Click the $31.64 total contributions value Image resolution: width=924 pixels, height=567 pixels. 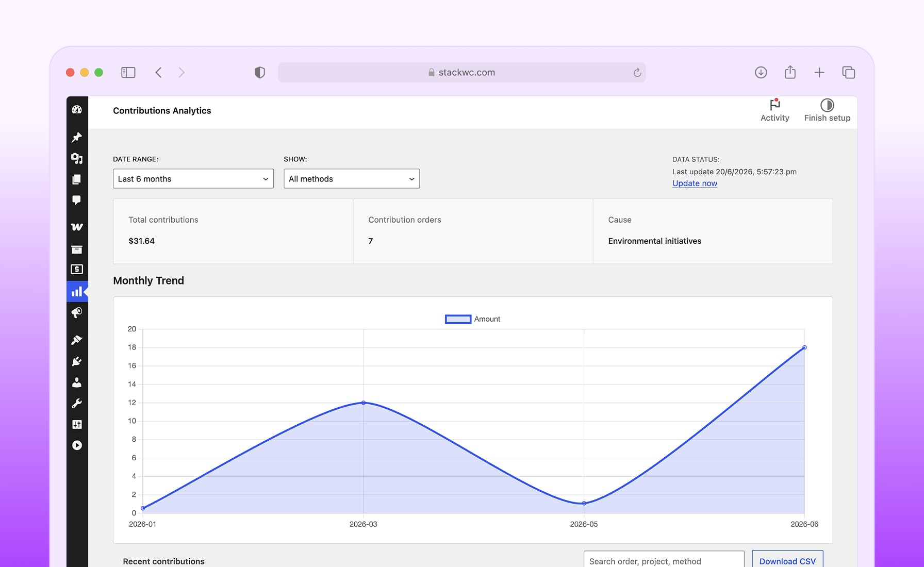tap(142, 241)
